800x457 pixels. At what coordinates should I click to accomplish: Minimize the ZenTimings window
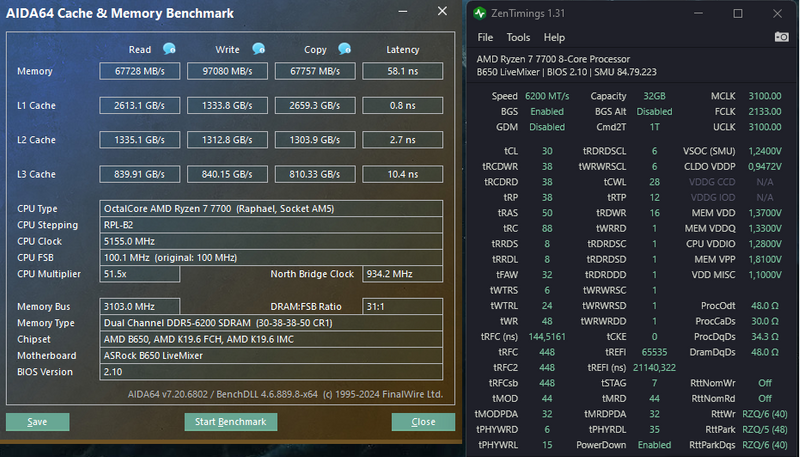point(698,14)
